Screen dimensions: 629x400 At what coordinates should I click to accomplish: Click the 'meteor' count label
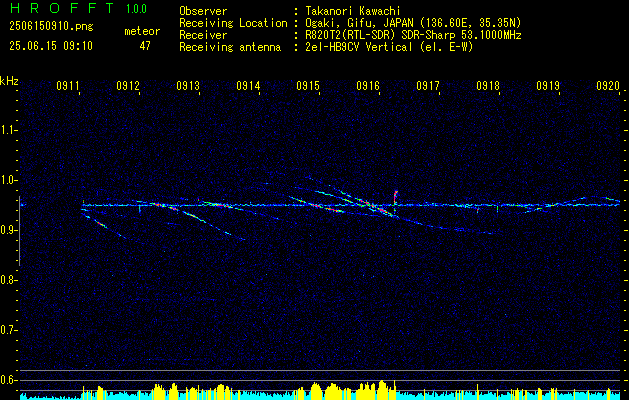pos(142,31)
